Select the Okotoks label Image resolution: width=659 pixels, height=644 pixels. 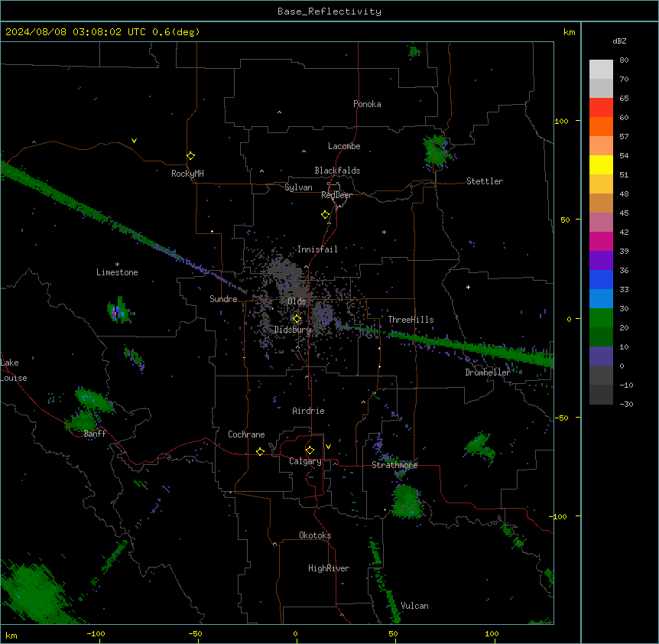(x=315, y=535)
